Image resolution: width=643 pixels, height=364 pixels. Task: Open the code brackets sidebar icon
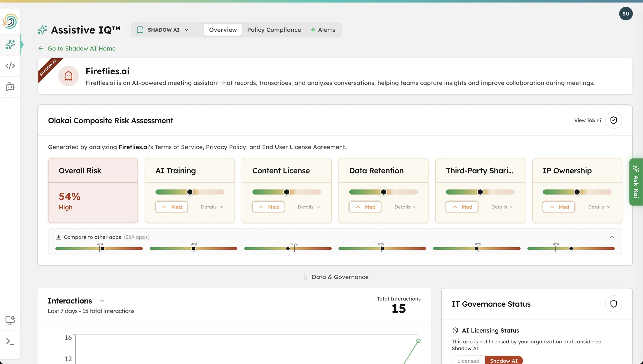(x=10, y=66)
